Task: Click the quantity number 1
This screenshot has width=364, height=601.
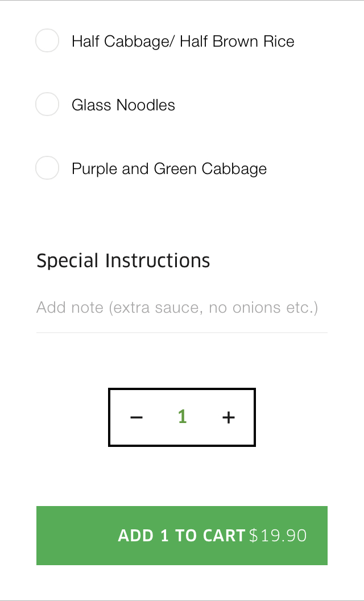Action: click(182, 417)
